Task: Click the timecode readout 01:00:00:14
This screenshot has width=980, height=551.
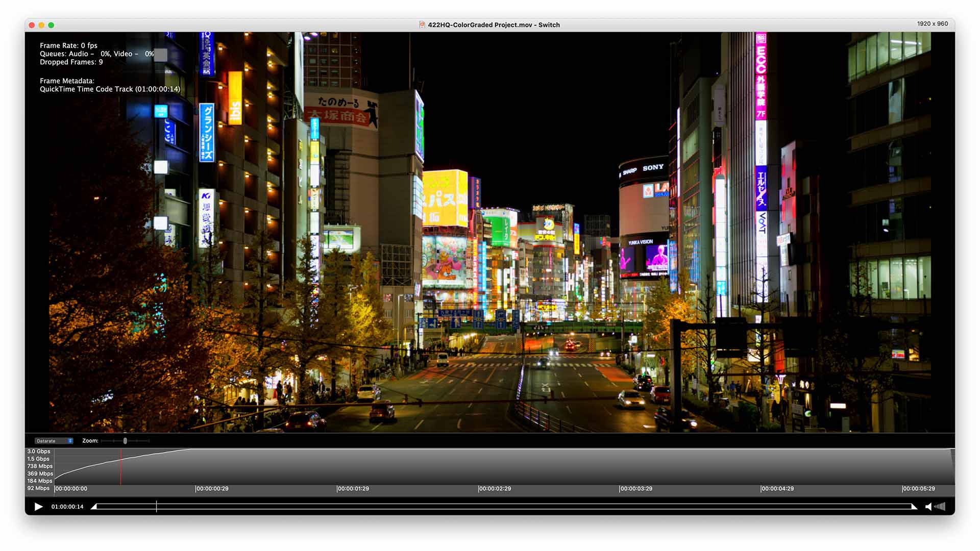Action: [x=67, y=506]
